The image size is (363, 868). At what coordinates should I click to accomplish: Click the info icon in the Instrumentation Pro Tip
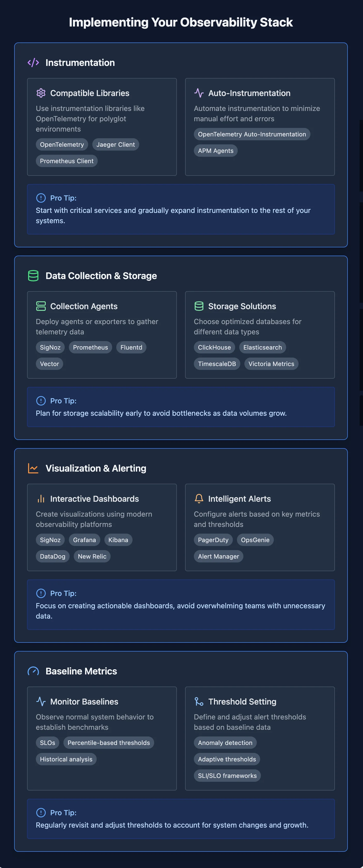pyautogui.click(x=41, y=198)
